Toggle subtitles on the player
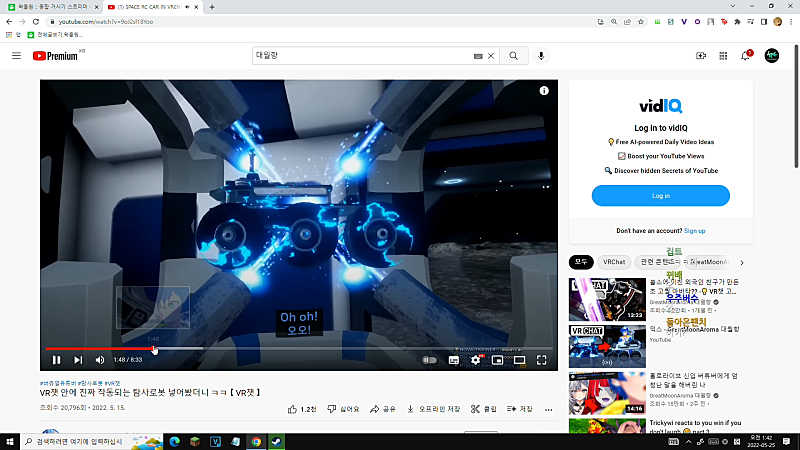 coord(454,360)
